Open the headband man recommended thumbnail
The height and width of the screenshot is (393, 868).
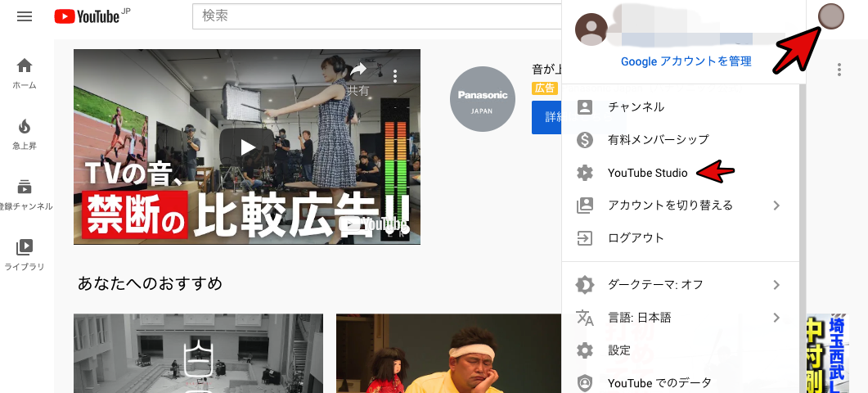pos(449,354)
